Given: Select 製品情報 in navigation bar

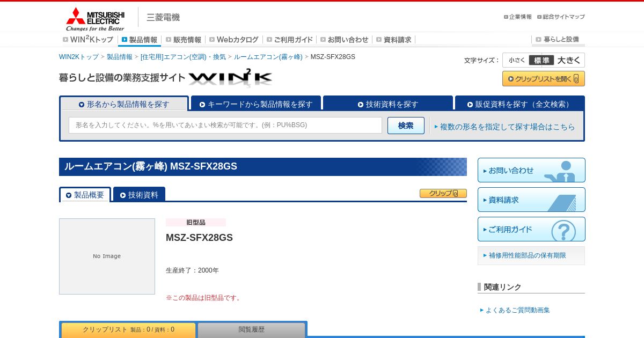Looking at the screenshot, I should [x=140, y=40].
